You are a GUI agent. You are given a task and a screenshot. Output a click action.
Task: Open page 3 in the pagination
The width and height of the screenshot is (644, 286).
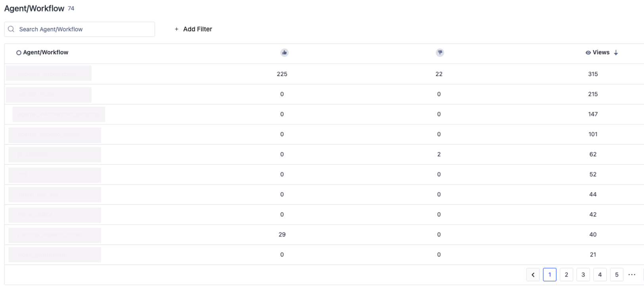point(583,275)
